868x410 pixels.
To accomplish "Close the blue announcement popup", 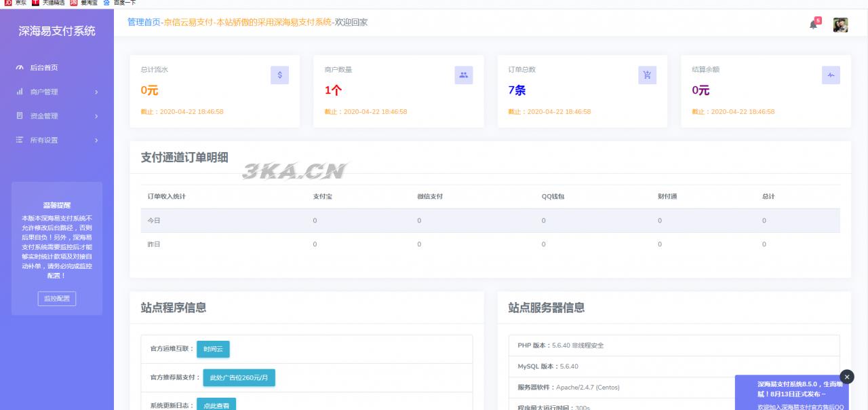I will 847,377.
